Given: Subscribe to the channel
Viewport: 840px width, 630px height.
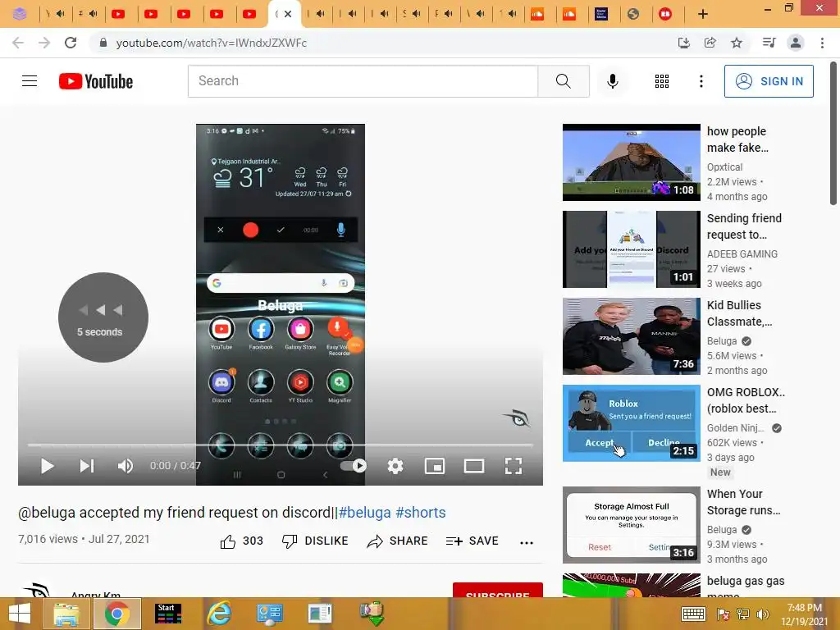Looking at the screenshot, I should click(498, 590).
